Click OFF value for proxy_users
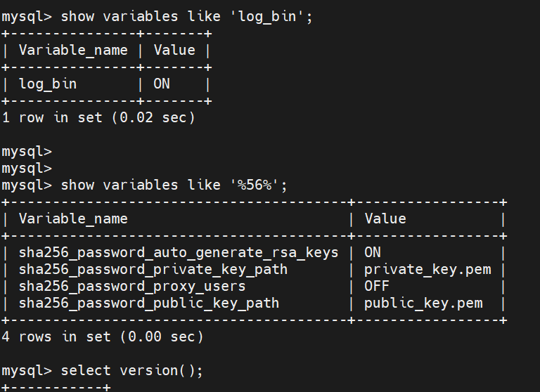Screen dimensions: 540x392 coord(377,286)
